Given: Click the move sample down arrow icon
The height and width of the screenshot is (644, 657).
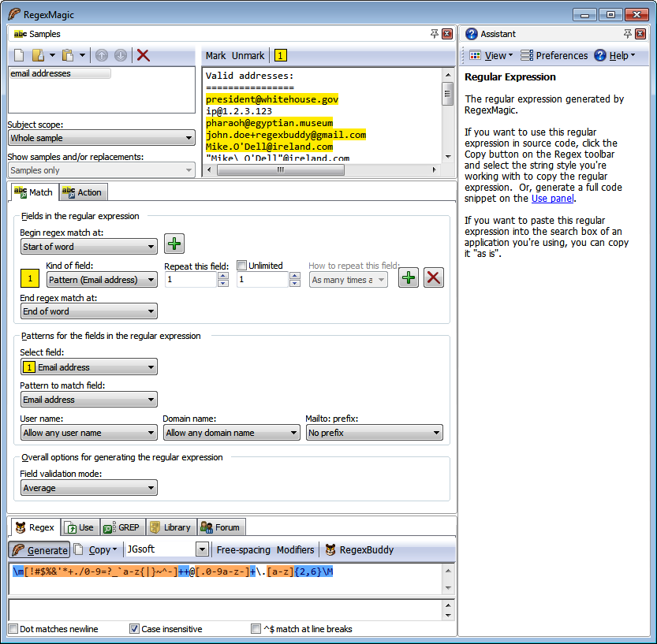Looking at the screenshot, I should coord(121,55).
